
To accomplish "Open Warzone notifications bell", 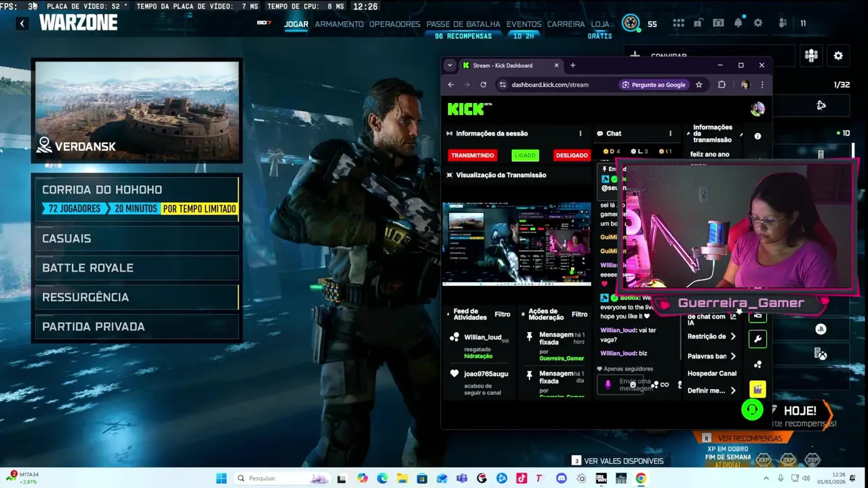I will [x=738, y=23].
